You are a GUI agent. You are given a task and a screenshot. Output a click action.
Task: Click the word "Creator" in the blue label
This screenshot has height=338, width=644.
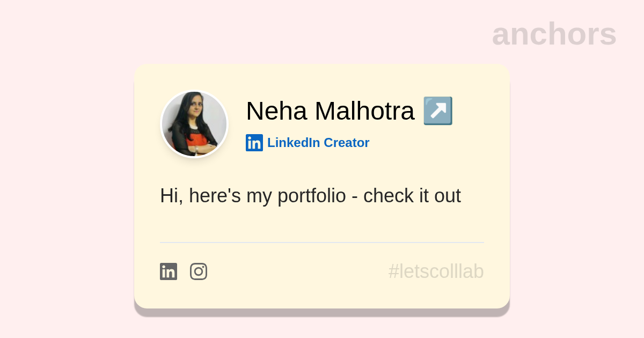point(347,143)
